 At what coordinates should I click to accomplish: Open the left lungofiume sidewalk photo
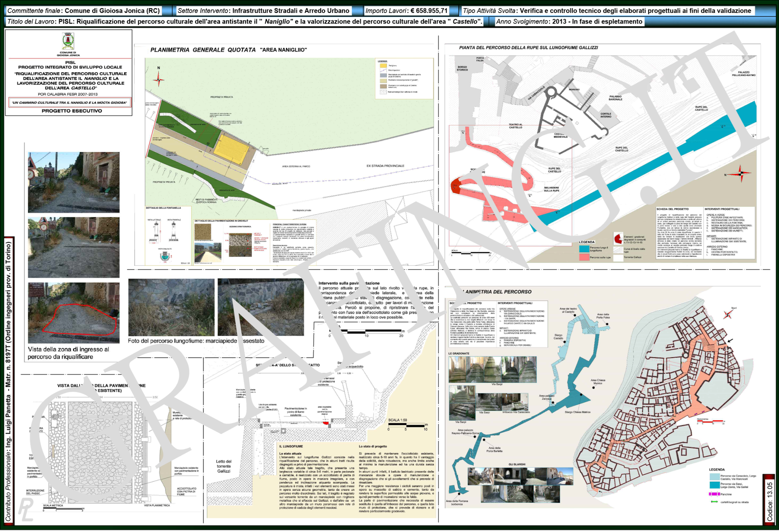point(171,307)
